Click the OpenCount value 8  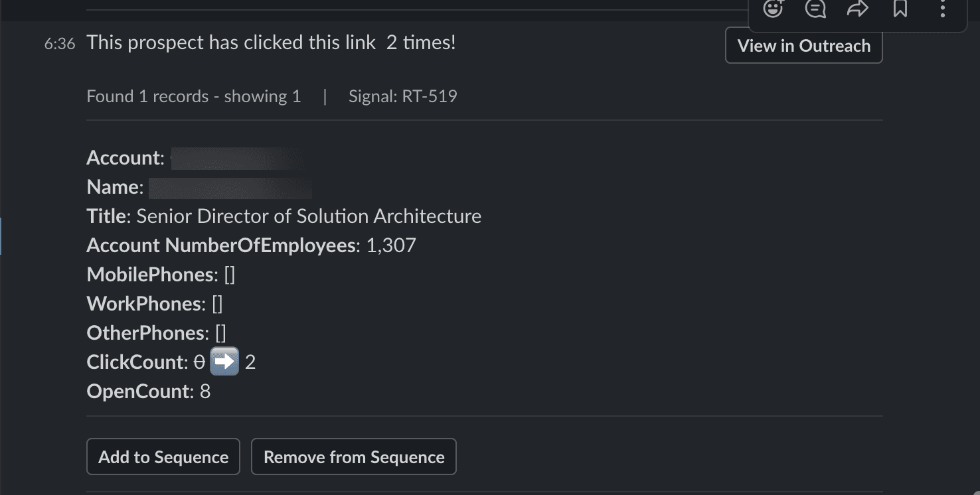[205, 391]
